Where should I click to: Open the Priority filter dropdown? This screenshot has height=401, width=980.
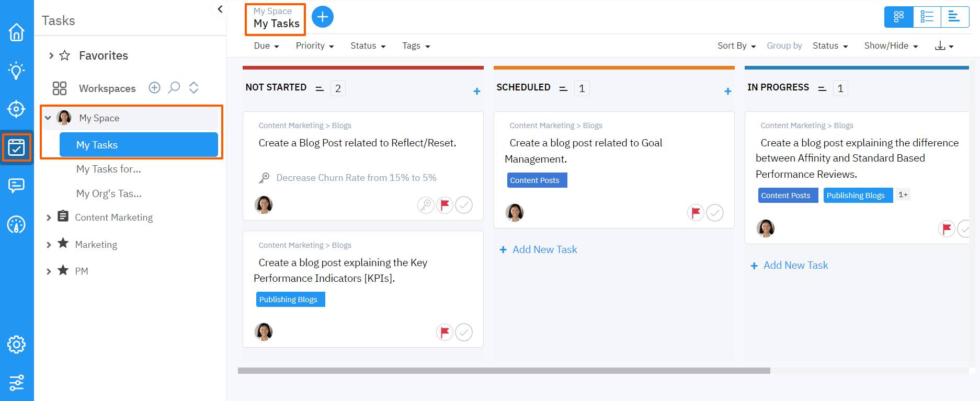click(314, 46)
